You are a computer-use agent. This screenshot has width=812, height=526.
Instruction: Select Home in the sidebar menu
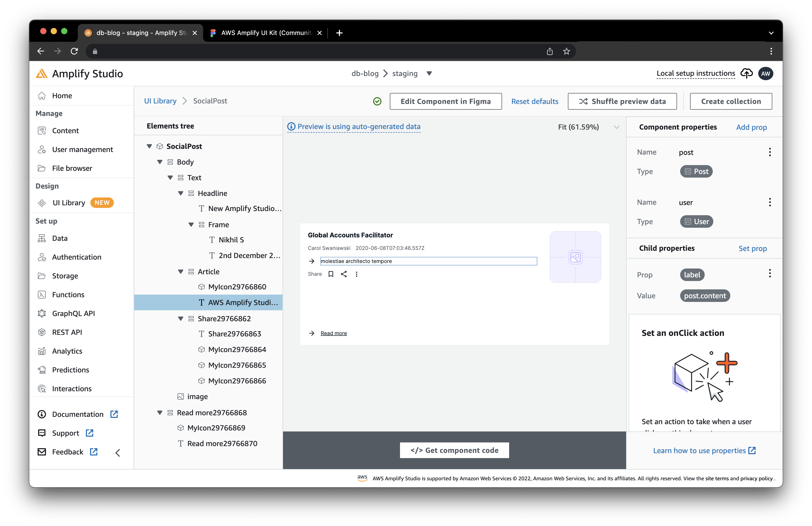[62, 96]
